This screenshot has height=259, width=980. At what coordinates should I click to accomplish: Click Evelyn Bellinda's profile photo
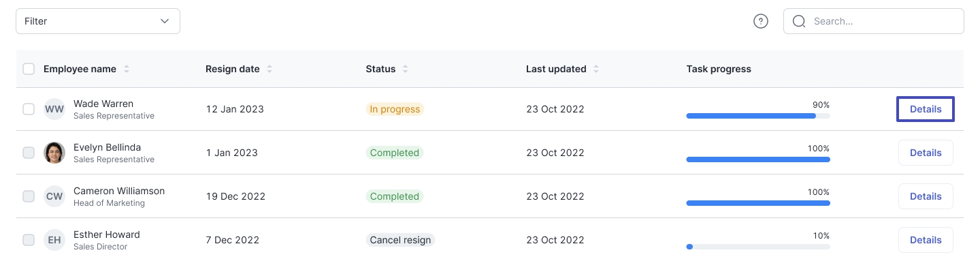point(54,153)
